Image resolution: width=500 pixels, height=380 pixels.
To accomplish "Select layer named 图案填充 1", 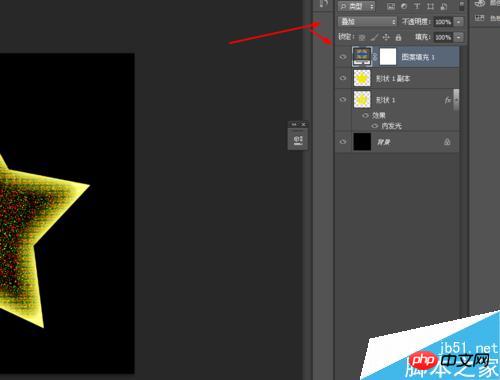I will pos(418,57).
